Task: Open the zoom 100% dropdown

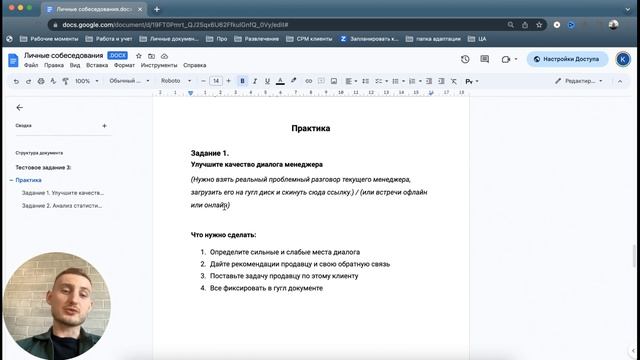Action: [87, 81]
